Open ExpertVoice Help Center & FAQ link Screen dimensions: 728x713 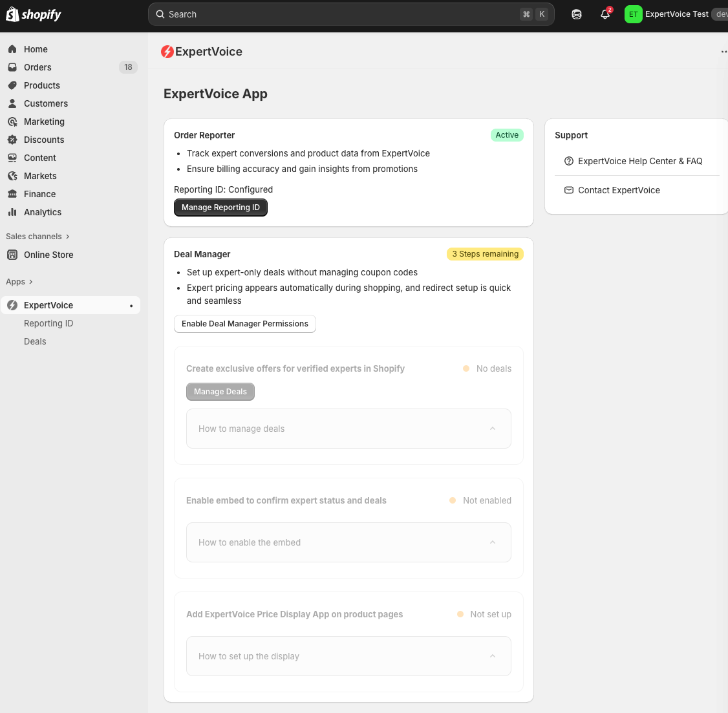[x=639, y=161]
